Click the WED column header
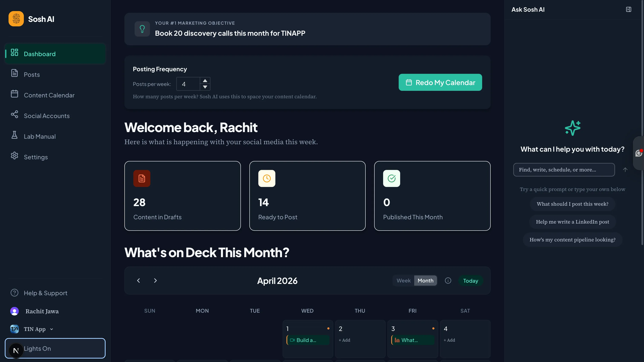Image resolution: width=644 pixels, height=362 pixels. click(x=307, y=311)
